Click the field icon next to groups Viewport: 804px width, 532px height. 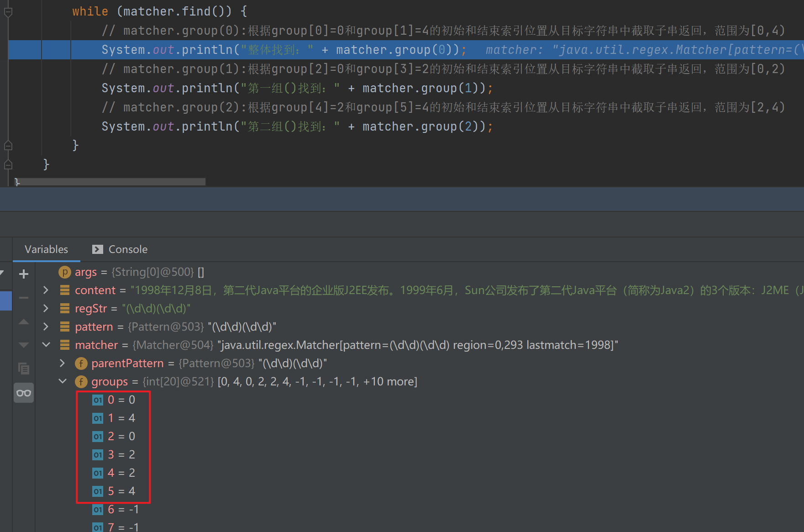click(81, 382)
